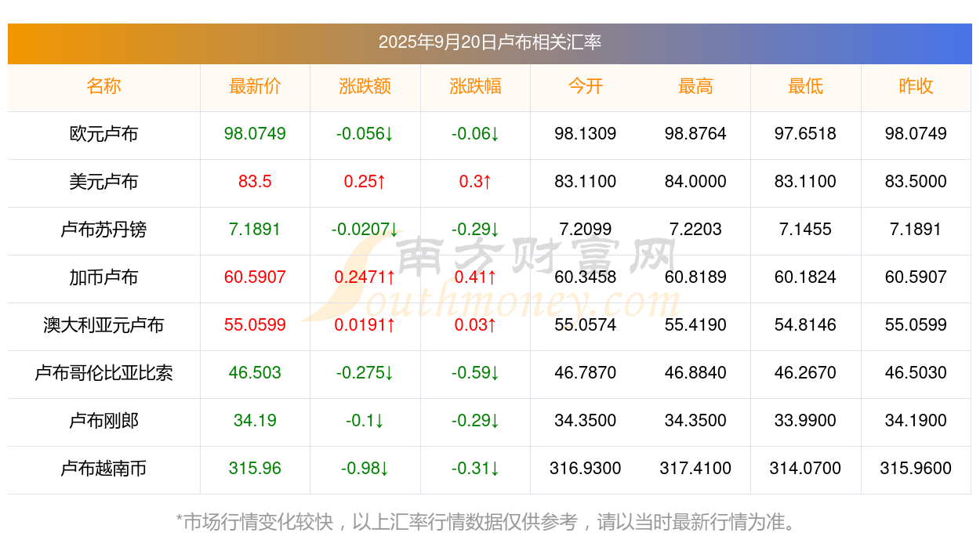Click the 加币卢布 row name
980x547 pixels.
coord(103,277)
